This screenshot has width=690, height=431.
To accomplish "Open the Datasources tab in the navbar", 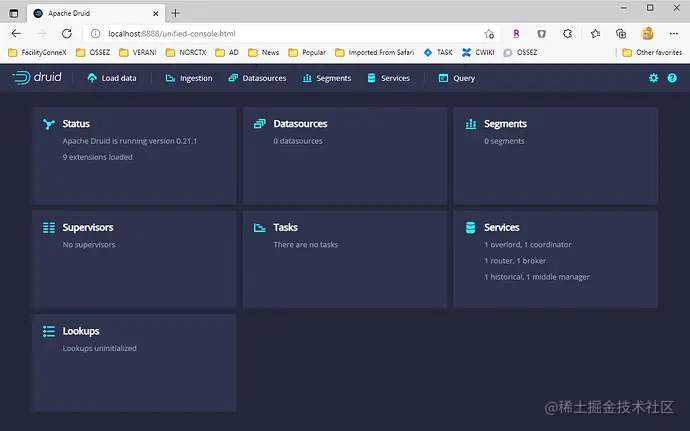I will (x=257, y=78).
